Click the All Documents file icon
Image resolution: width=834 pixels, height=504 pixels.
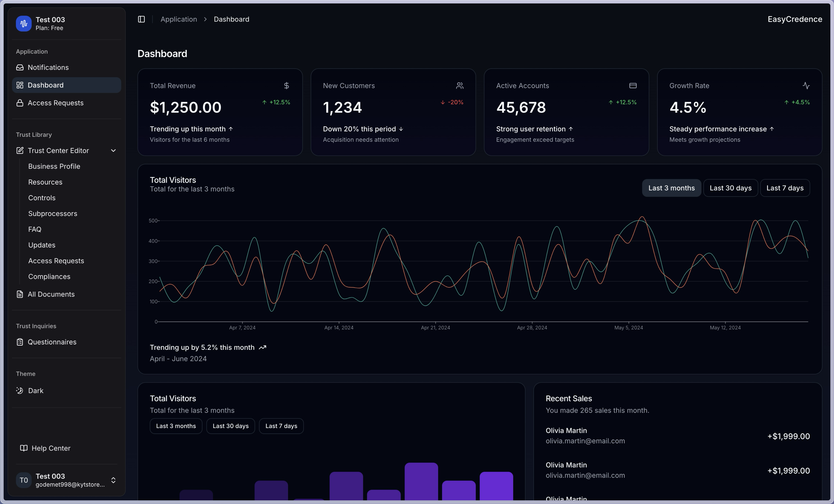tap(20, 294)
